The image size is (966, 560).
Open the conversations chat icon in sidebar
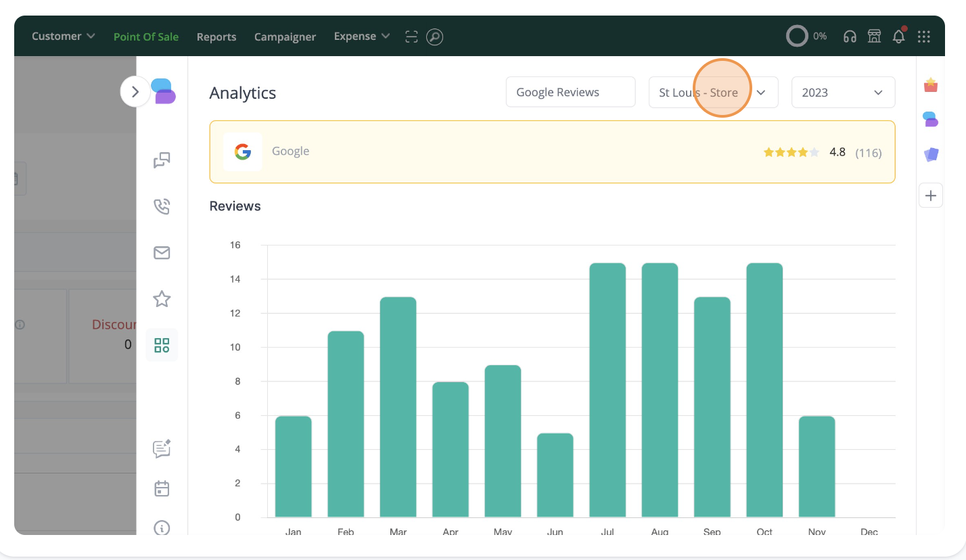[x=162, y=160]
